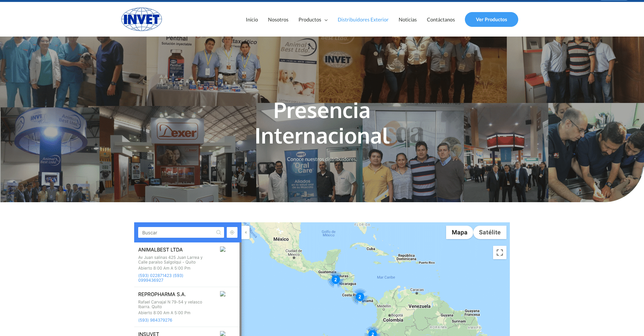Click REPROPHARMA address Rafael Carvajal
644x336 pixels.
(x=170, y=304)
